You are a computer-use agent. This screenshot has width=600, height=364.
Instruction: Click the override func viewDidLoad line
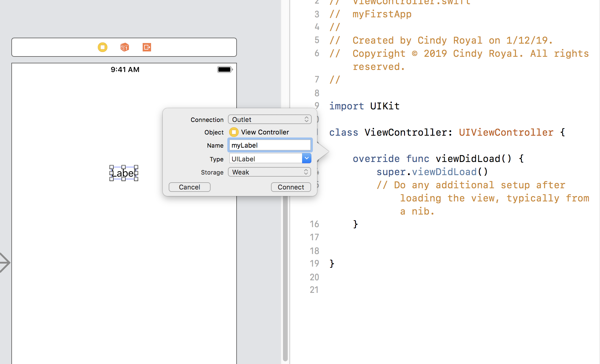tap(438, 159)
